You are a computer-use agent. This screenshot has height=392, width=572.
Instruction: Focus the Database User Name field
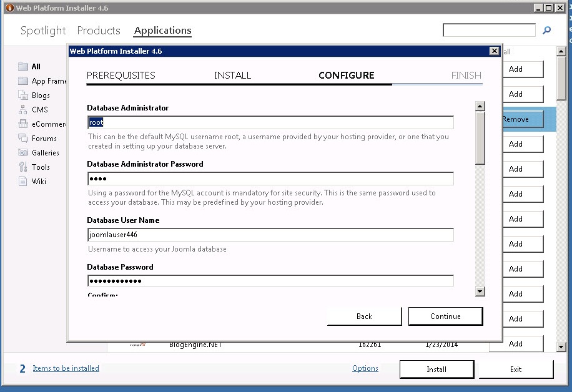click(270, 235)
